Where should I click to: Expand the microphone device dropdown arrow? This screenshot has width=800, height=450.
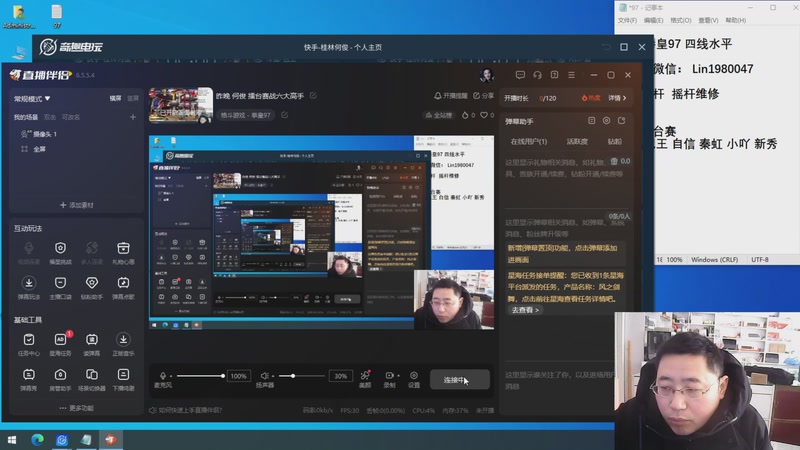pos(171,376)
